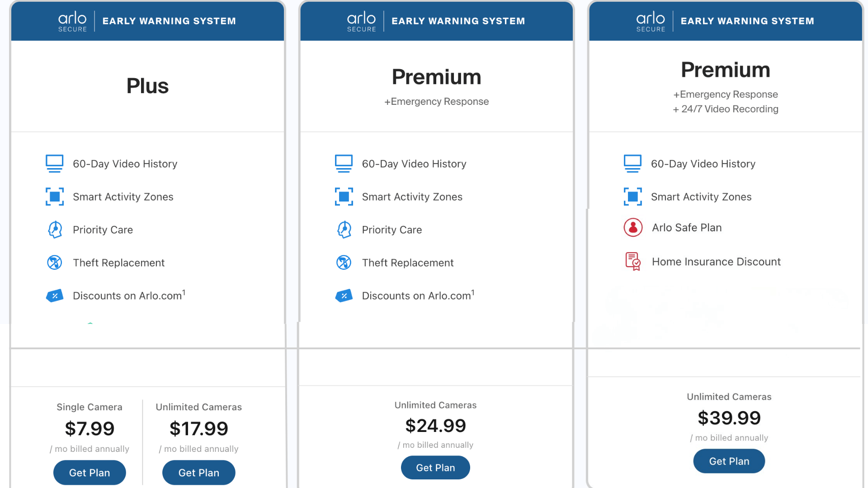This screenshot has height=488, width=868.
Task: Click the $7.99 price text
Action: pyautogui.click(x=90, y=428)
